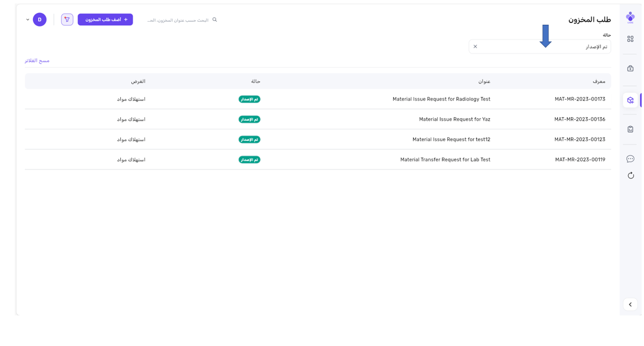Image resolution: width=644 pixels, height=346 pixels.
Task: Click the أضف طلب المخزون button
Action: pos(105,20)
